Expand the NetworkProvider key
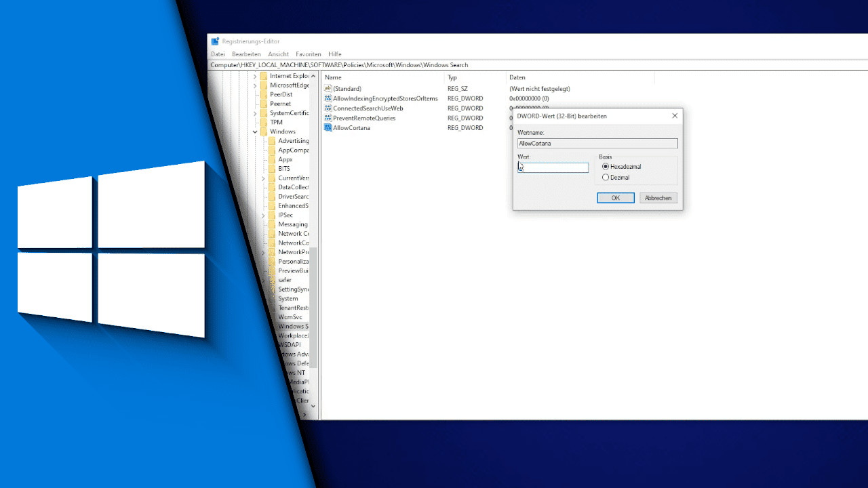 [263, 252]
